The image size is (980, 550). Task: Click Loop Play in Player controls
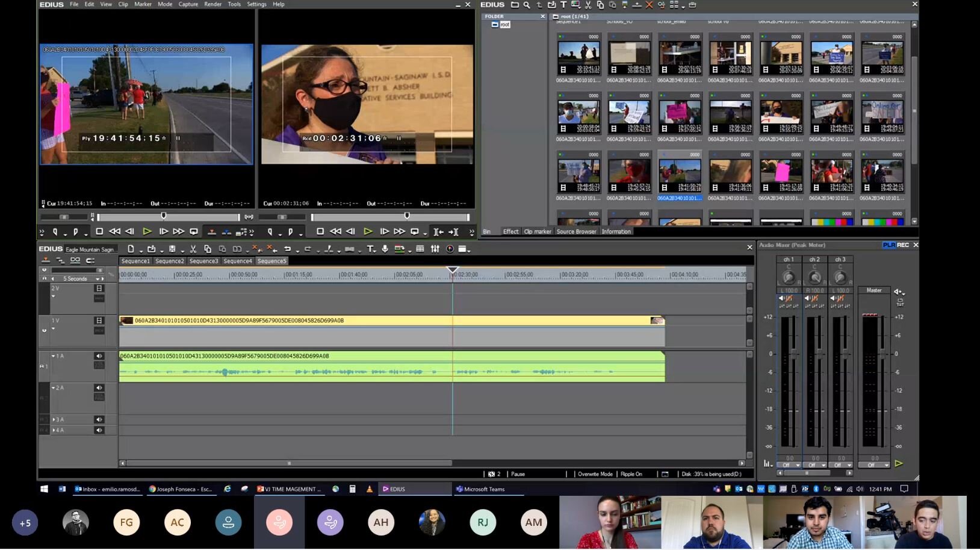[194, 231]
